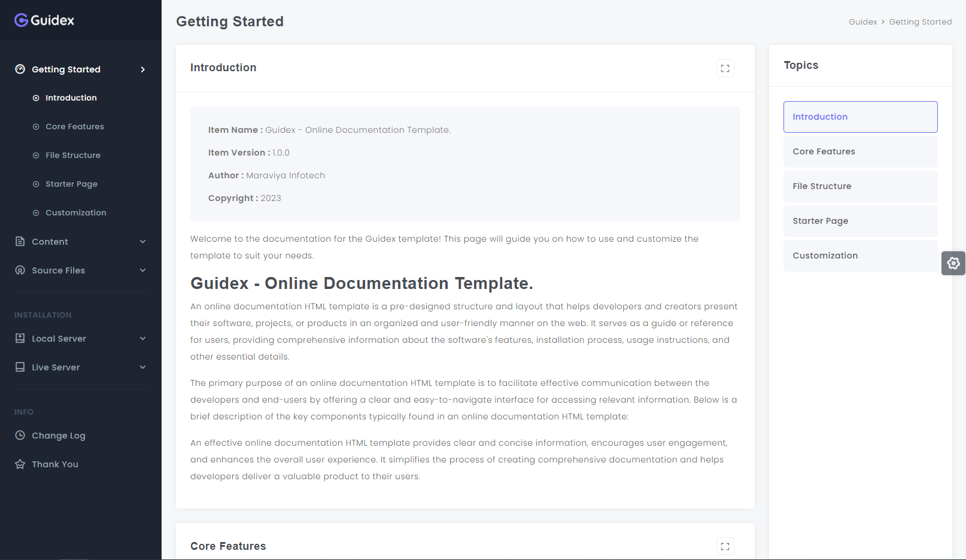The height and width of the screenshot is (560, 966).
Task: Click the Content document icon
Action: 20,242
